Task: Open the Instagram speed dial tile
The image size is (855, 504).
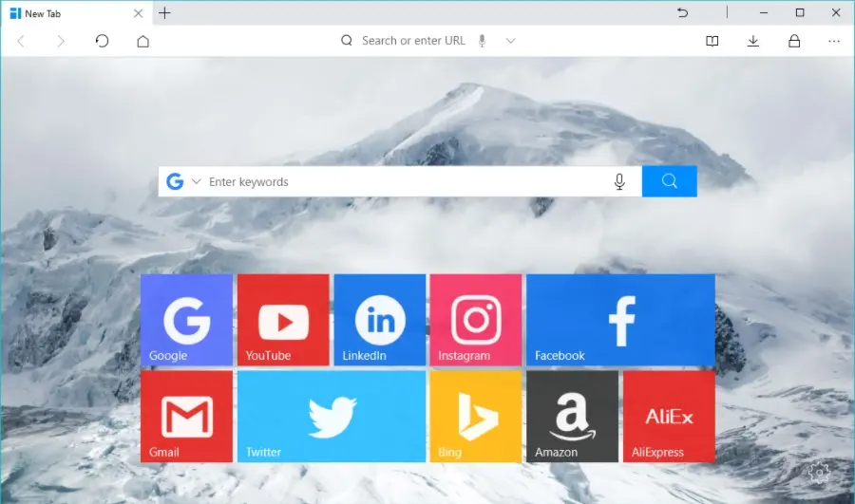Action: pyautogui.click(x=476, y=320)
